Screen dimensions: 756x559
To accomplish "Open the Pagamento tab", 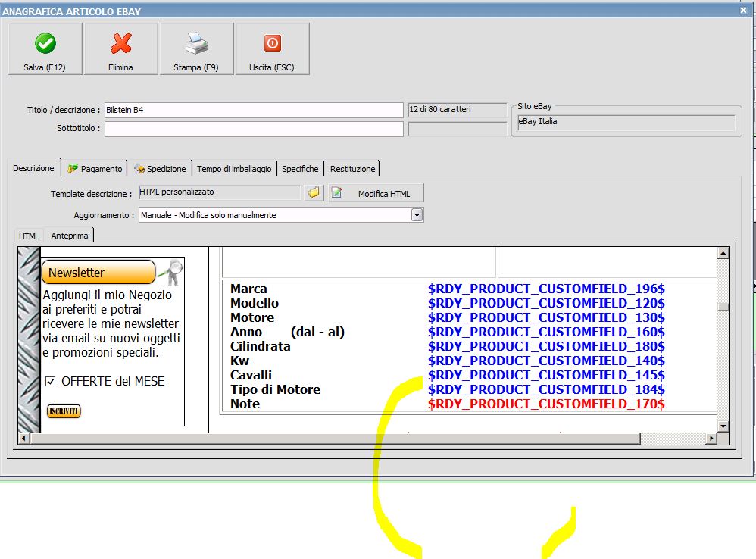I will click(x=95, y=169).
